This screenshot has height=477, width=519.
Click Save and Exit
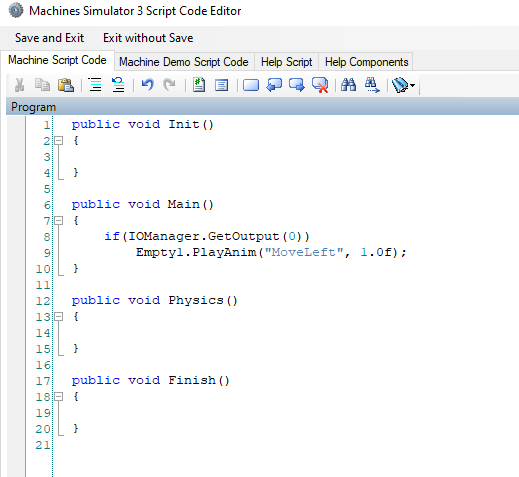pos(49,38)
